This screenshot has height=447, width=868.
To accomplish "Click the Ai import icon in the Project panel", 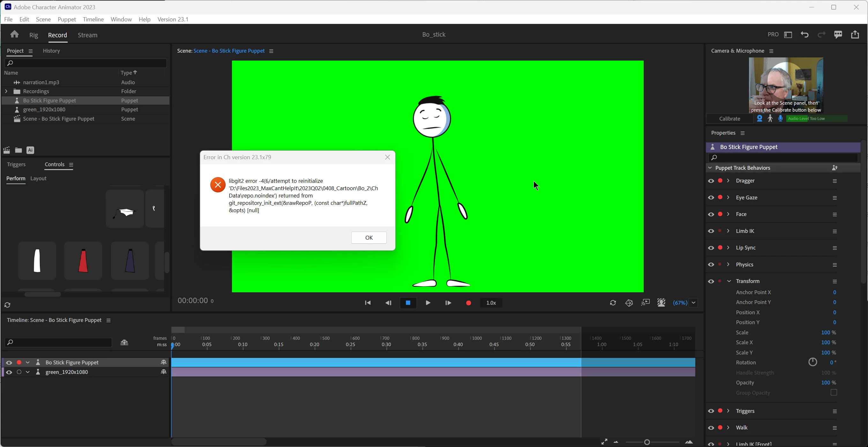I will pos(30,150).
